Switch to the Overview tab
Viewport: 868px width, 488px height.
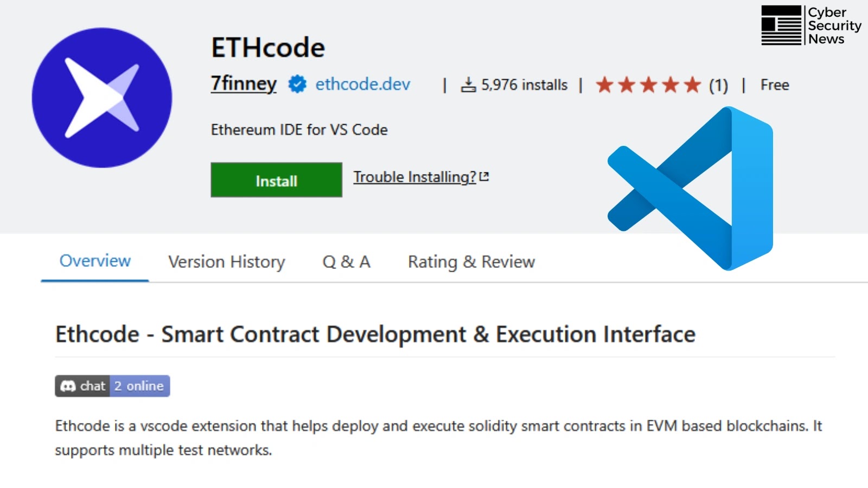[x=94, y=261]
